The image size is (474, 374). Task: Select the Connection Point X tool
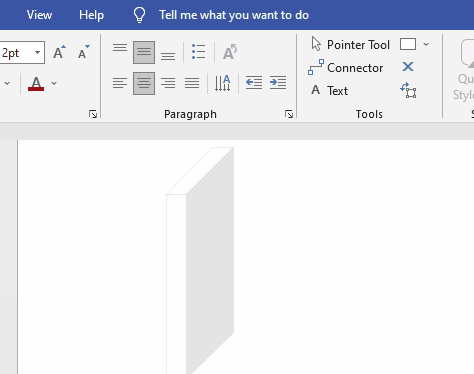[x=408, y=67]
